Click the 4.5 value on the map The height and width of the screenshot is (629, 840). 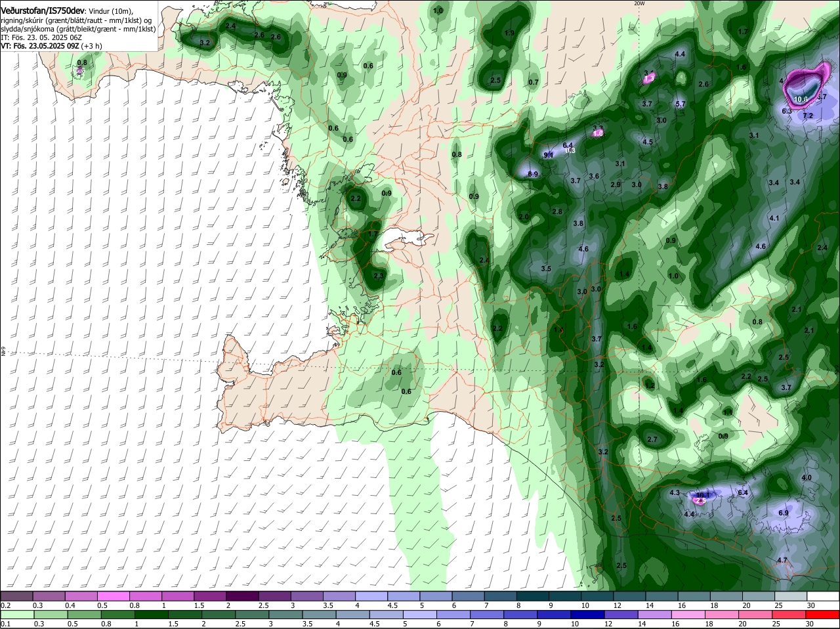pos(648,142)
